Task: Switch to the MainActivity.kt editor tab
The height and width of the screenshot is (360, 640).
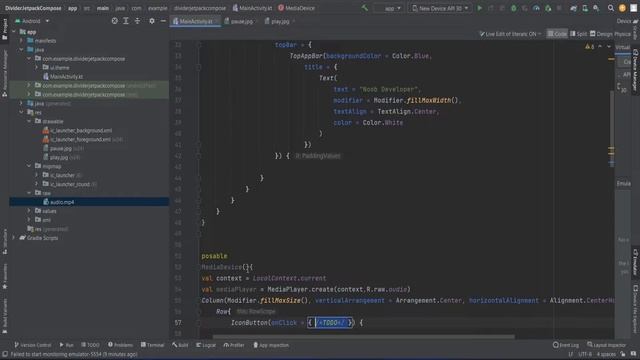Action: click(196, 21)
